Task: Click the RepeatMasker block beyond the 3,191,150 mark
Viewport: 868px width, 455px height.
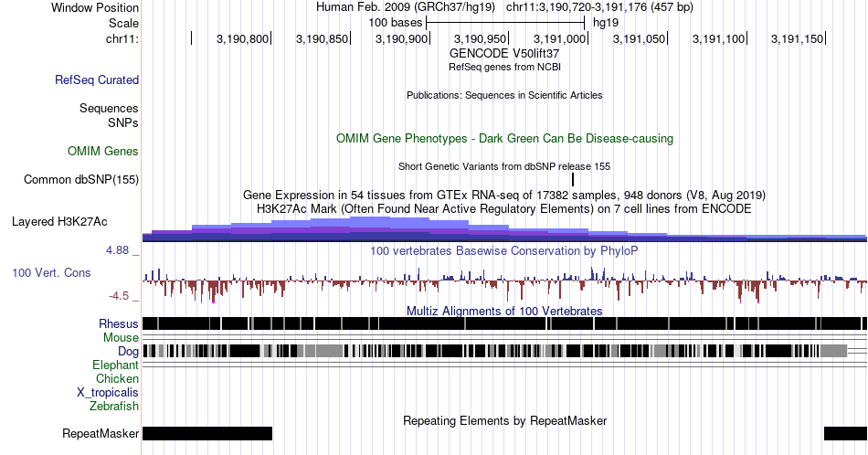Action: pos(845,433)
